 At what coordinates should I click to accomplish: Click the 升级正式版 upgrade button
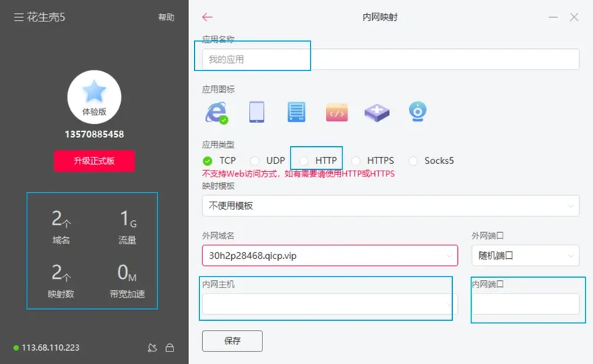(94, 161)
